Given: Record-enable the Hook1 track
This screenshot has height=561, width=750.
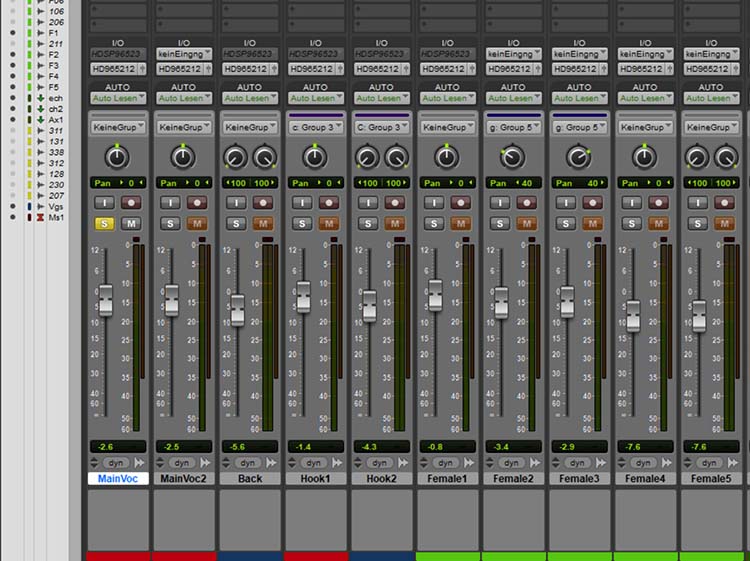Looking at the screenshot, I should tap(329, 202).
